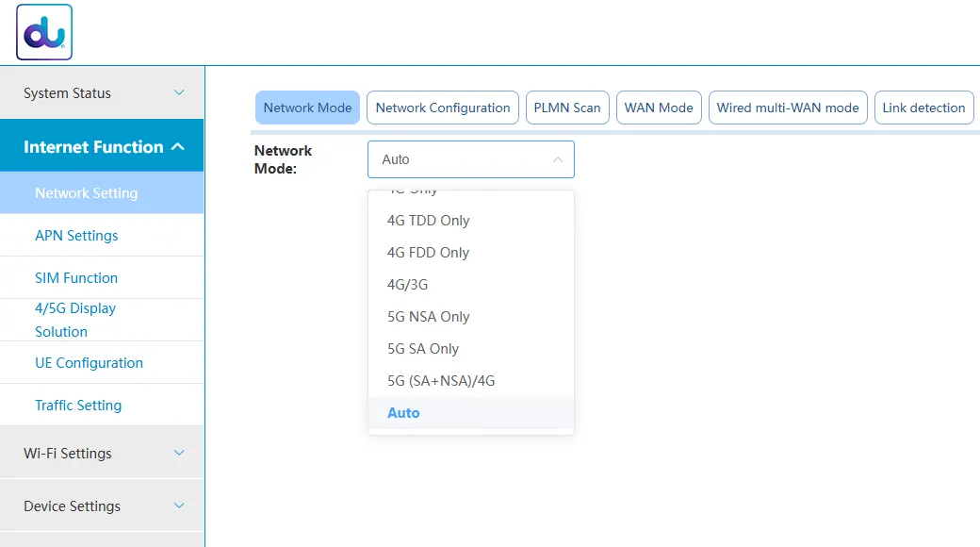Choose 5G SA Only mode

click(423, 349)
